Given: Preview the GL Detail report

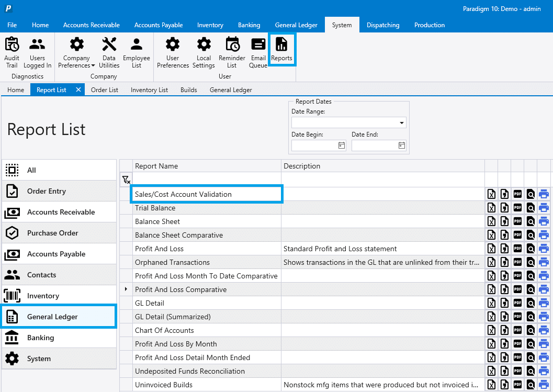Looking at the screenshot, I should pyautogui.click(x=531, y=303).
